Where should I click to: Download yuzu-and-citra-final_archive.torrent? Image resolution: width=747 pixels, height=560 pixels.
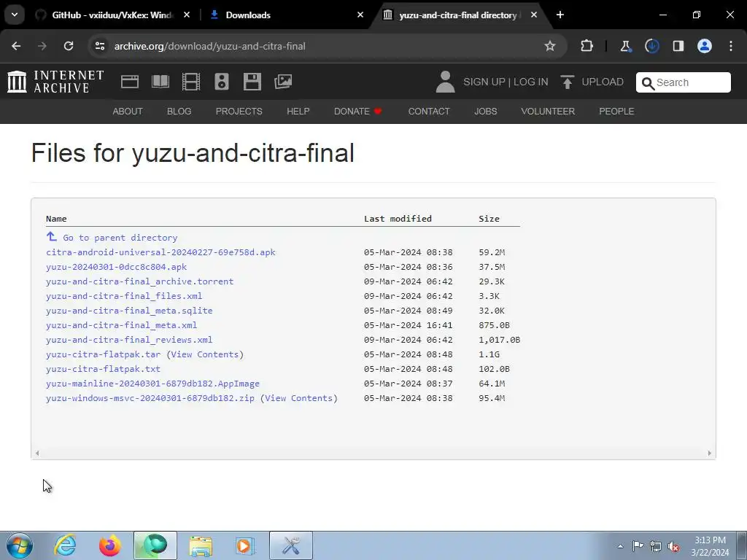click(139, 281)
